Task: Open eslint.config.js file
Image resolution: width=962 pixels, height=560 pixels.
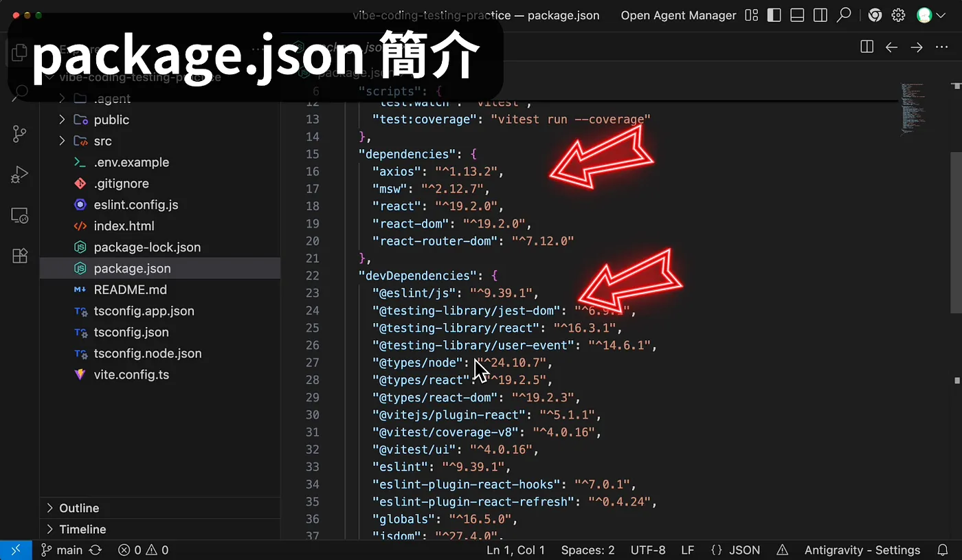Action: click(x=159, y=205)
